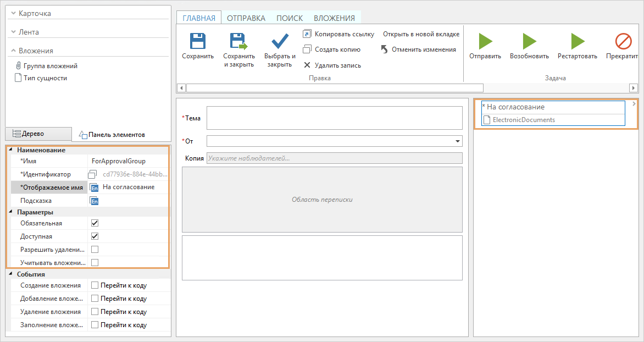Image resolution: width=644 pixels, height=342 pixels.
Task: Toggle the Доступная checkbox
Action: 95,236
